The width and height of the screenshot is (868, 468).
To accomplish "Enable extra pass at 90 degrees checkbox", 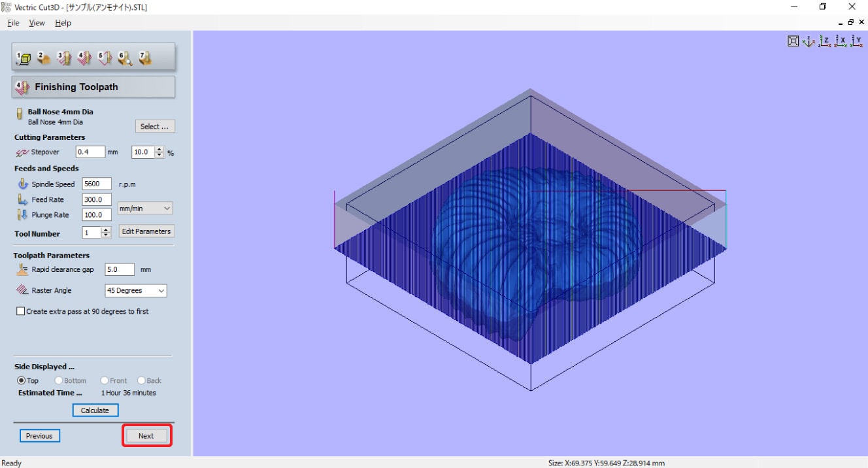I will coord(21,312).
